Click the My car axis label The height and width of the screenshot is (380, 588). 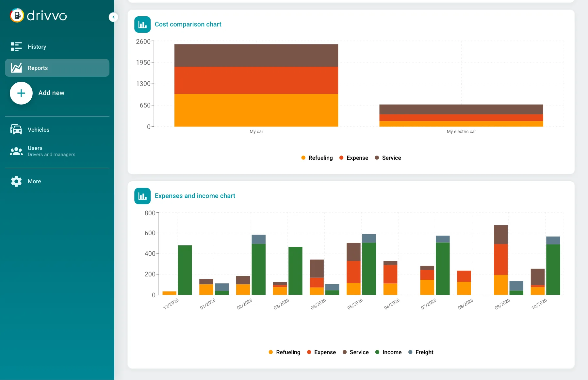click(x=256, y=131)
